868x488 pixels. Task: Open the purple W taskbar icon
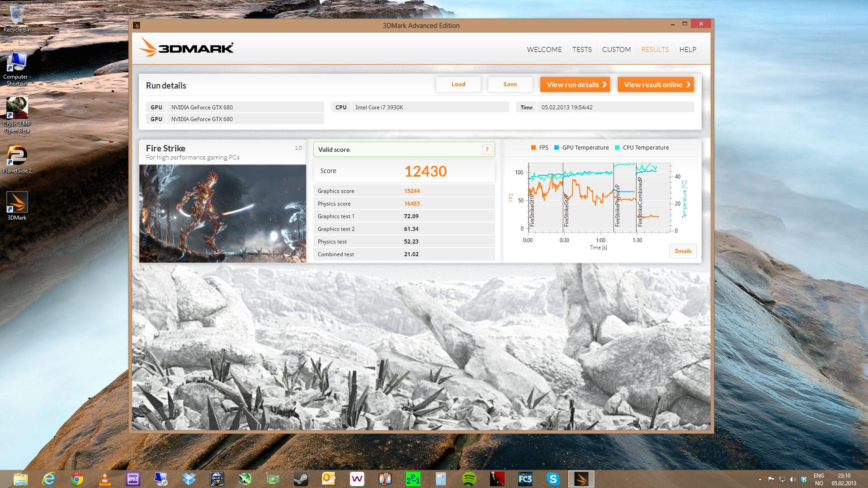(x=357, y=479)
